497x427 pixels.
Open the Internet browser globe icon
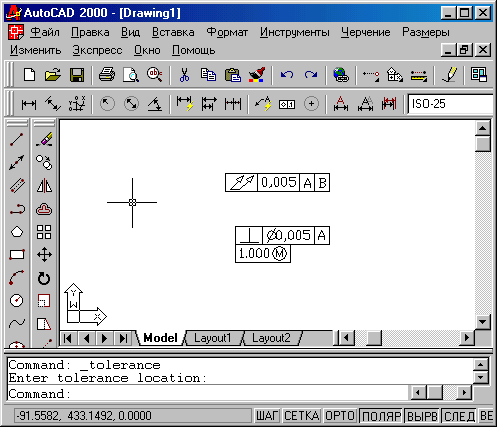(341, 75)
